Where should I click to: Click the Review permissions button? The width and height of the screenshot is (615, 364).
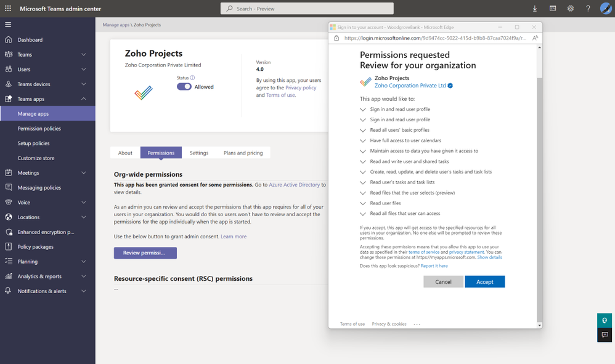tap(145, 253)
